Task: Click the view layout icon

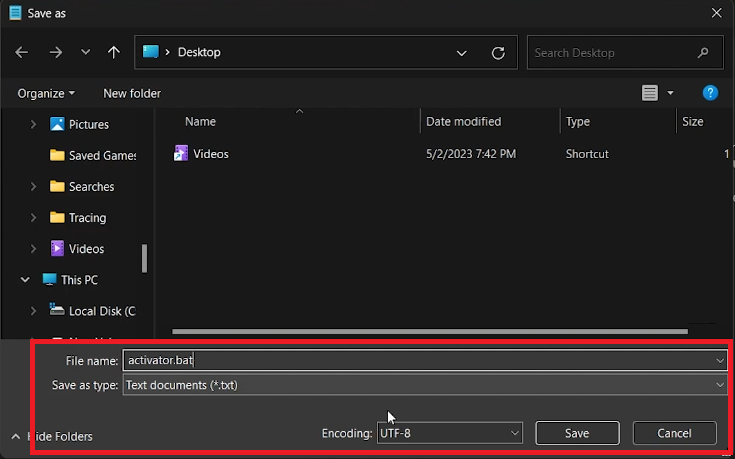Action: 650,93
